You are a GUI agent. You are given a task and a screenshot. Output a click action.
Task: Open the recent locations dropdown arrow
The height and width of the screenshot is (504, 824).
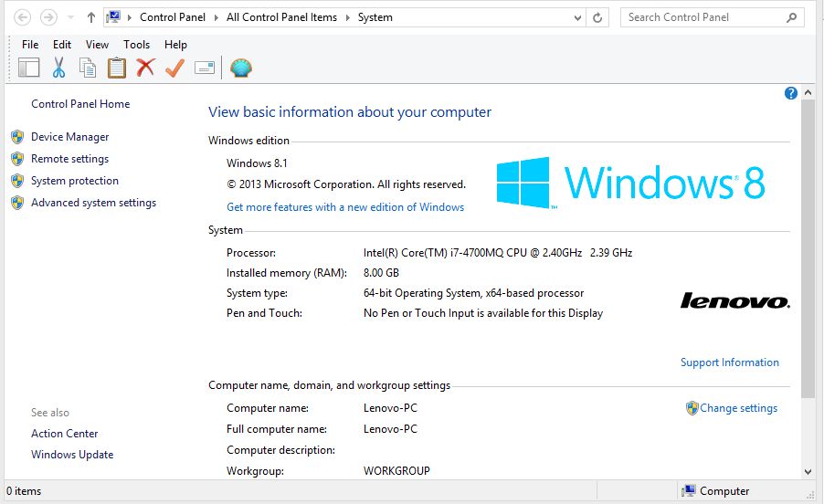pyautogui.click(x=71, y=17)
